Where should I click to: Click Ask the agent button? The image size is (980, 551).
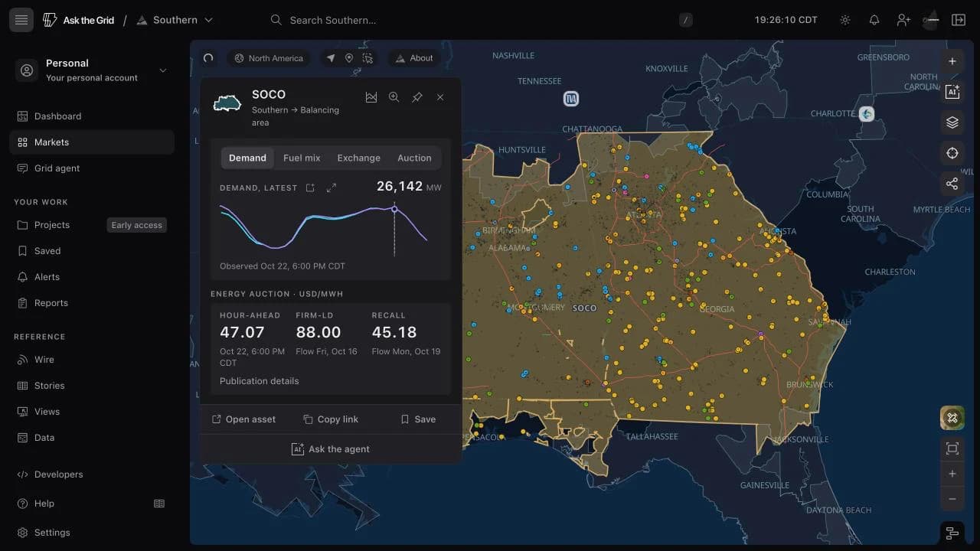click(x=331, y=449)
